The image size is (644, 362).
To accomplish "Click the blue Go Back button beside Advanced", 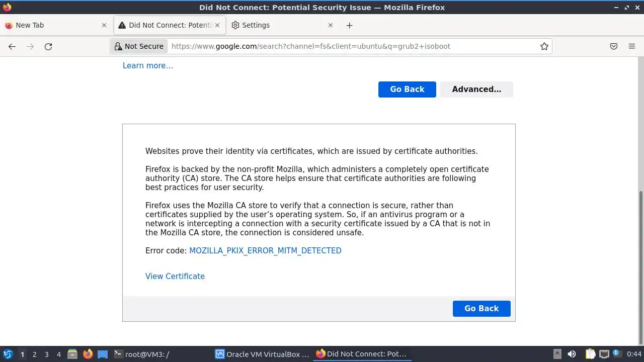I will [x=407, y=89].
